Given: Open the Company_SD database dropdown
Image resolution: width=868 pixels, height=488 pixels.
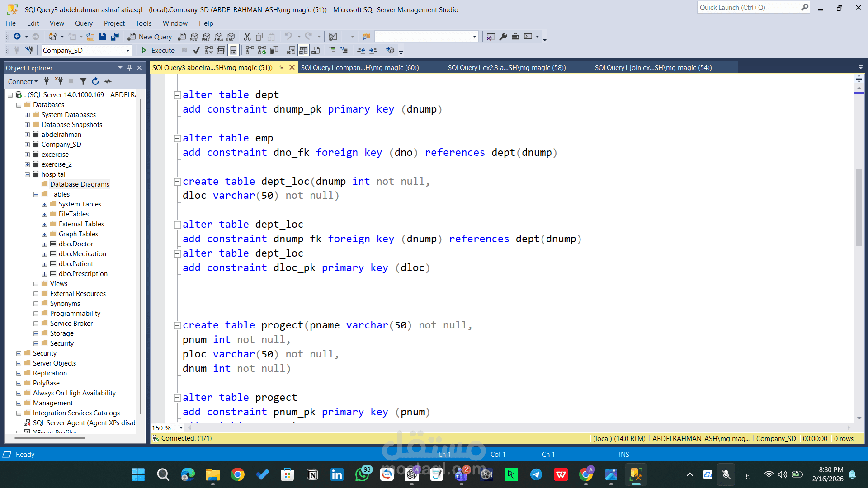Looking at the screenshot, I should [x=127, y=51].
